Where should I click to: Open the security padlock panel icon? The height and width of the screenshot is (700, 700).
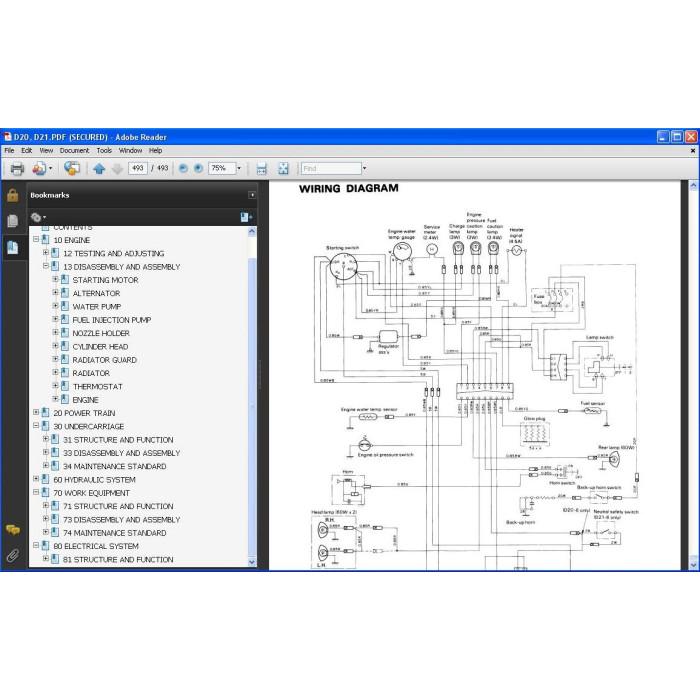click(x=12, y=195)
